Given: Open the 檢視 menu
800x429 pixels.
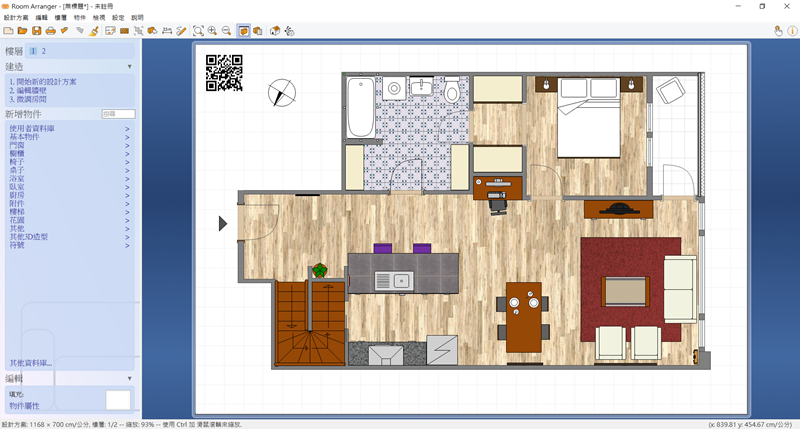Looking at the screenshot, I should 98,18.
